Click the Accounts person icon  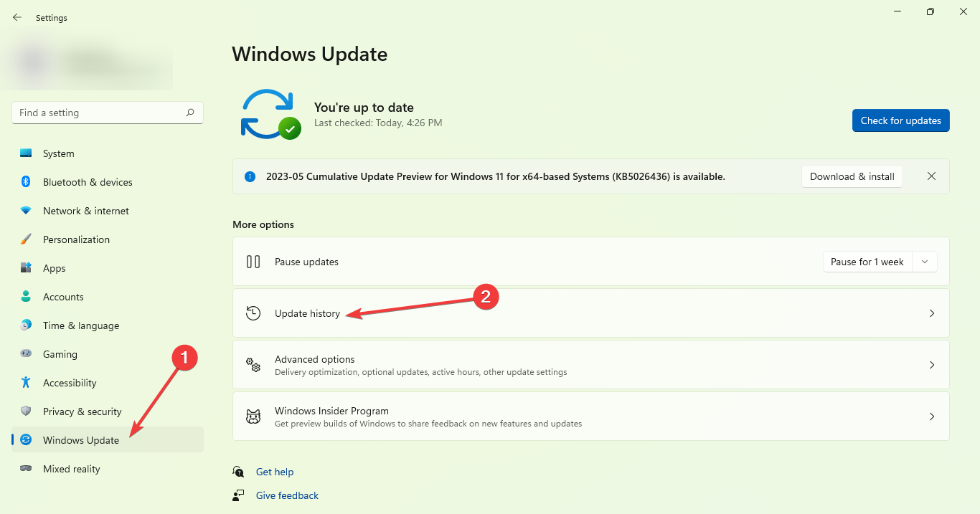[x=26, y=297]
